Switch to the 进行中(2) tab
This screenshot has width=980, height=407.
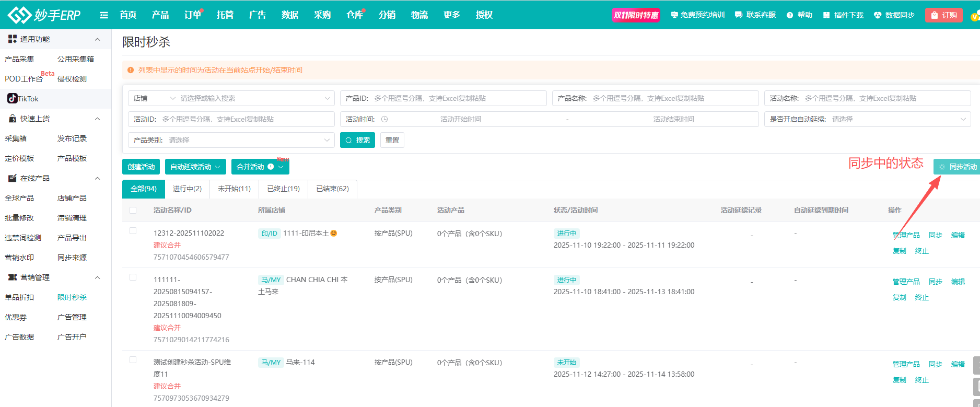[x=187, y=189]
